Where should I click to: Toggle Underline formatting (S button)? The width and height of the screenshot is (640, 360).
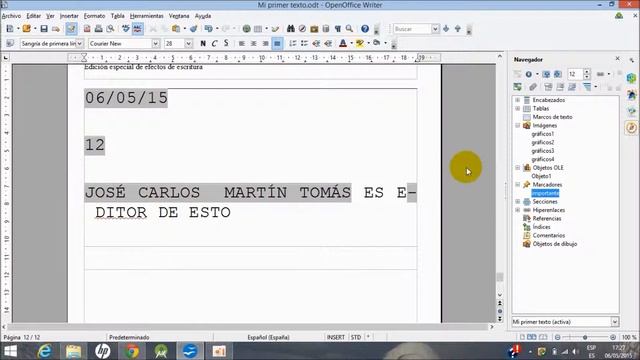click(226, 43)
